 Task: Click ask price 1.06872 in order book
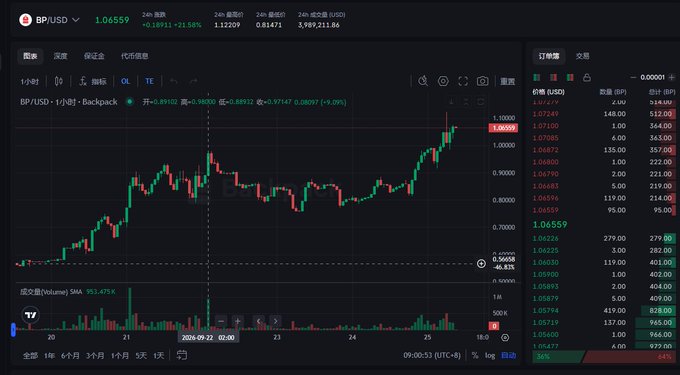coord(546,150)
